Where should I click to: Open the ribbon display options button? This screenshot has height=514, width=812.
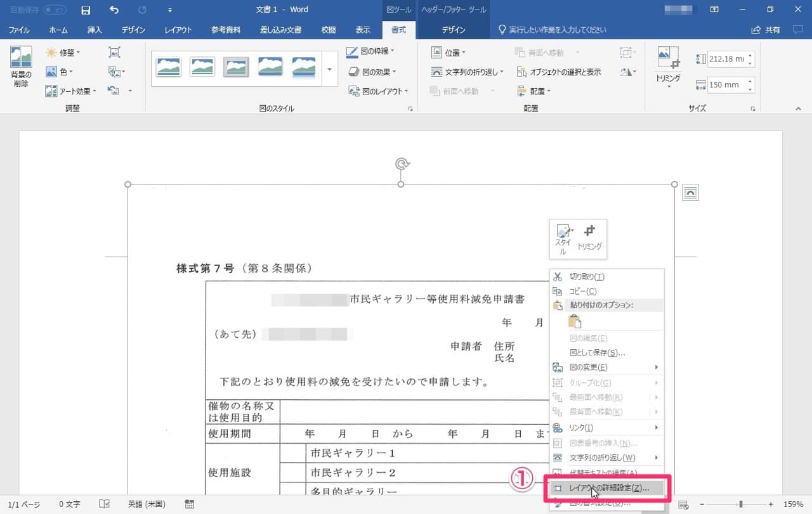714,10
